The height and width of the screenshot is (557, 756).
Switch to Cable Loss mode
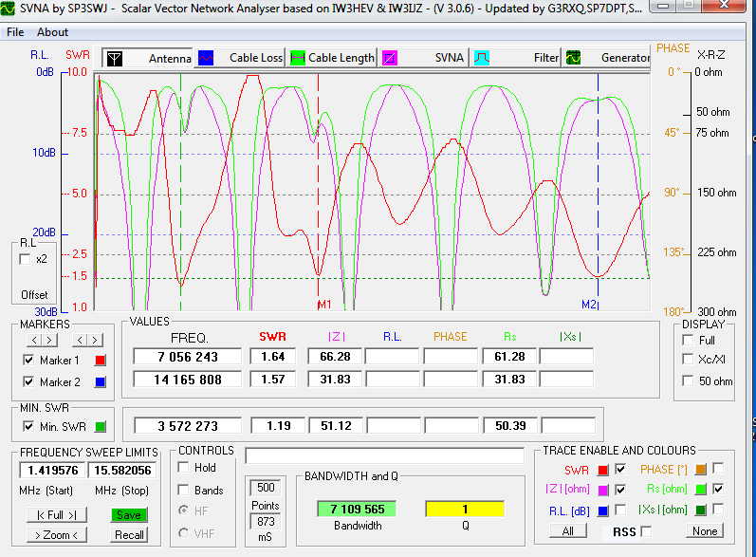click(206, 58)
